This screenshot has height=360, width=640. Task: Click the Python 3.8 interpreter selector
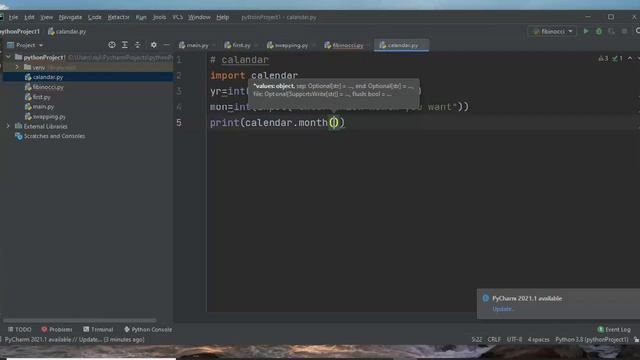coord(592,340)
